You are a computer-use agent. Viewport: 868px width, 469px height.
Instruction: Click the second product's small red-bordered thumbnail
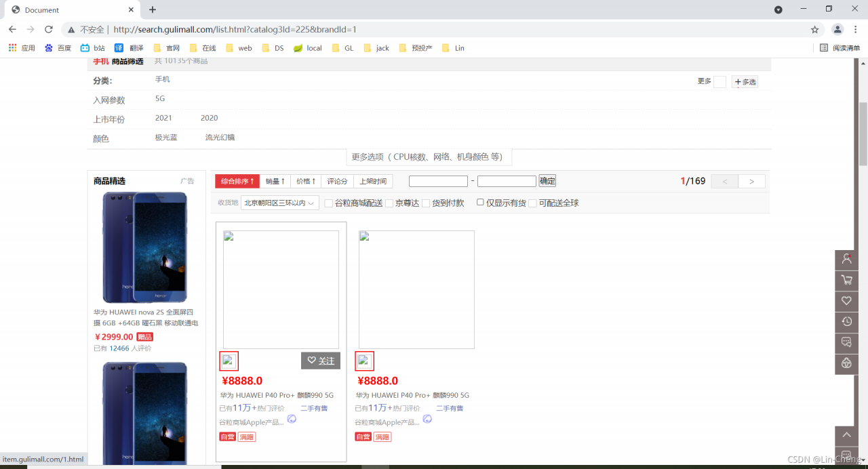(x=365, y=361)
